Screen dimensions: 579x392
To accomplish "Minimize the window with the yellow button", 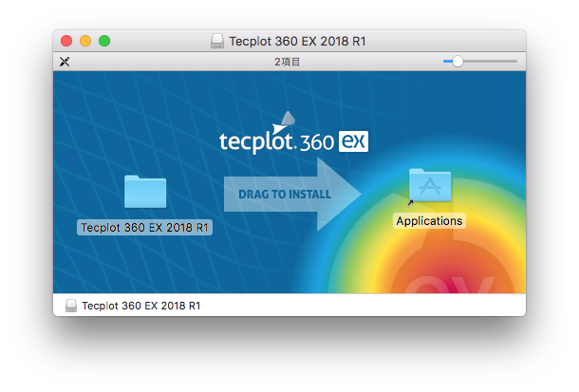I will (x=85, y=41).
